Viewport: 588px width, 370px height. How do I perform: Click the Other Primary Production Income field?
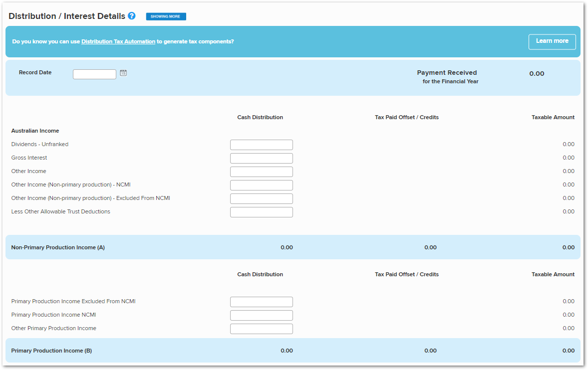(x=261, y=329)
